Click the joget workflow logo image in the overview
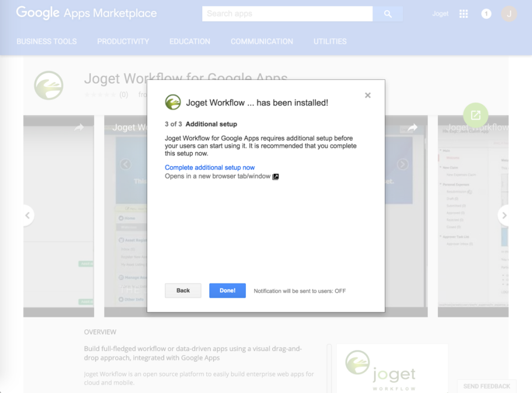 pyautogui.click(x=392, y=369)
